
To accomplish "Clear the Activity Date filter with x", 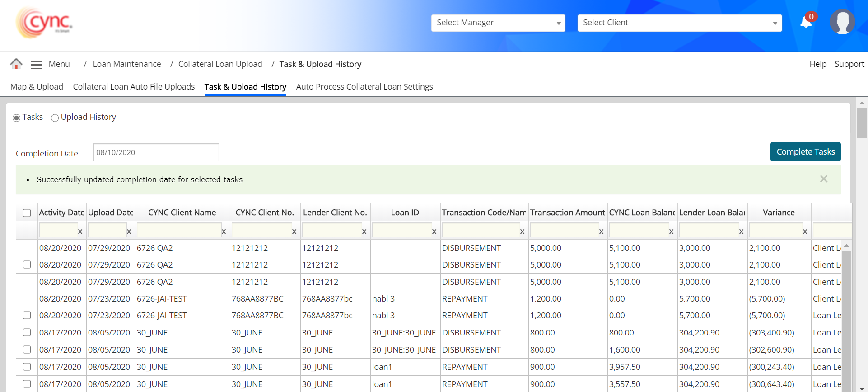I will pyautogui.click(x=80, y=231).
